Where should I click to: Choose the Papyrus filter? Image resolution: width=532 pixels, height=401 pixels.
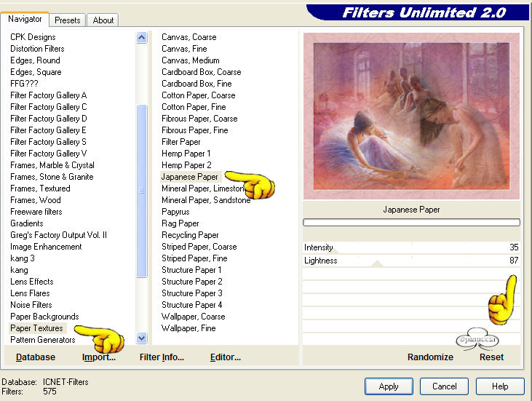[175, 211]
